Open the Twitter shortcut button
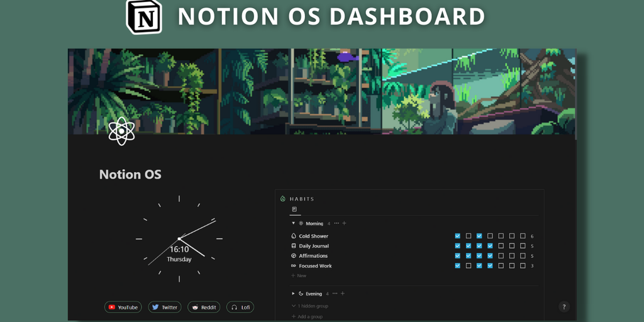This screenshot has width=644, height=322. pyautogui.click(x=165, y=307)
